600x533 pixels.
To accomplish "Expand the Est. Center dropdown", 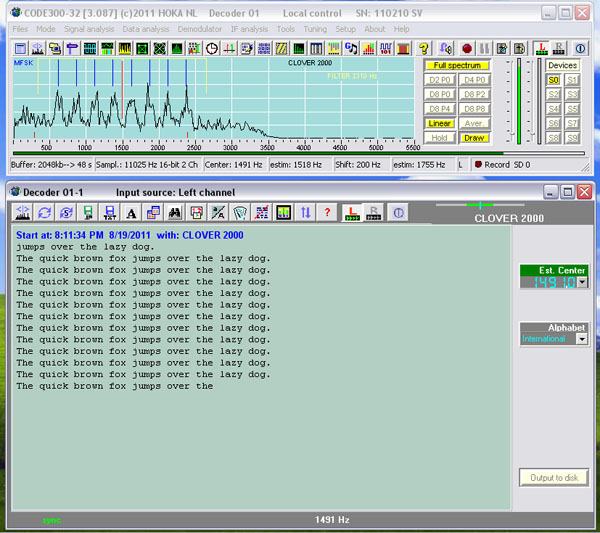I will 581,283.
